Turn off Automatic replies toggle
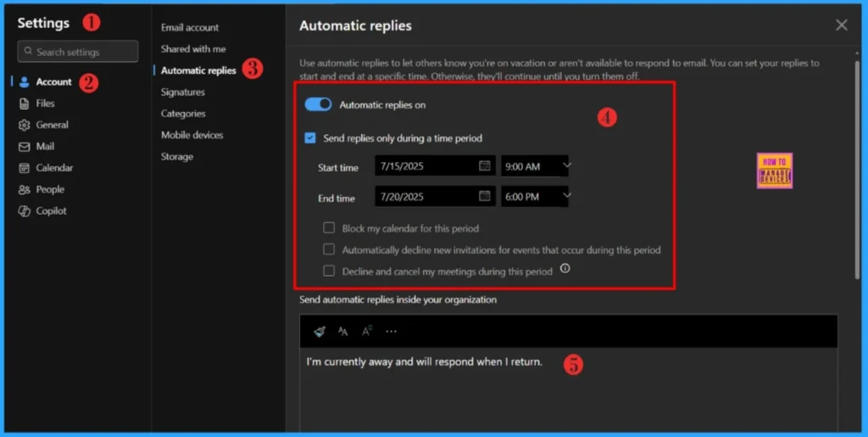 (319, 104)
